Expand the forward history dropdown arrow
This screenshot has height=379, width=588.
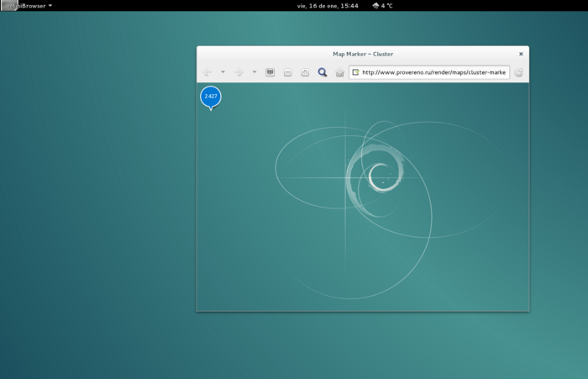(x=255, y=72)
